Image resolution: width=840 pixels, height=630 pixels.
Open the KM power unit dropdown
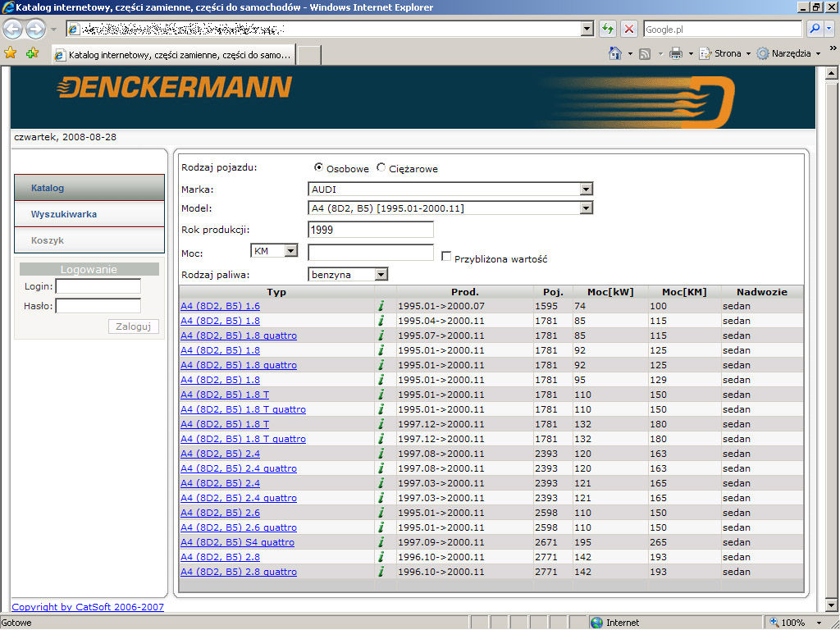click(291, 251)
